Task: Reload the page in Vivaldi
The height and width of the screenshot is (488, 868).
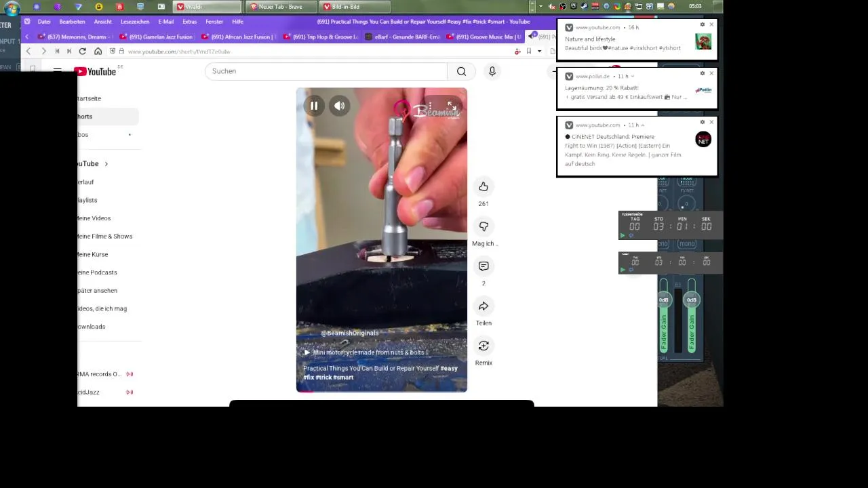Action: coord(83,52)
